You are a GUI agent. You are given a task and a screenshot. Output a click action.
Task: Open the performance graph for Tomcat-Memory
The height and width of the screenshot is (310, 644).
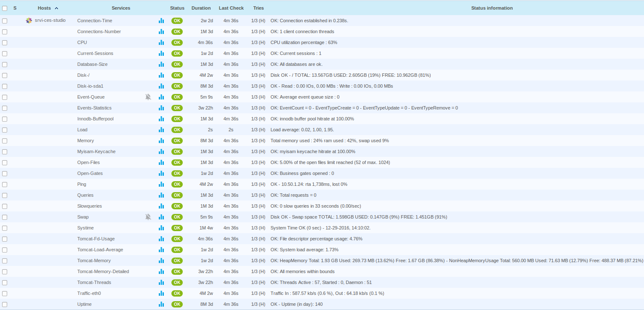click(161, 261)
